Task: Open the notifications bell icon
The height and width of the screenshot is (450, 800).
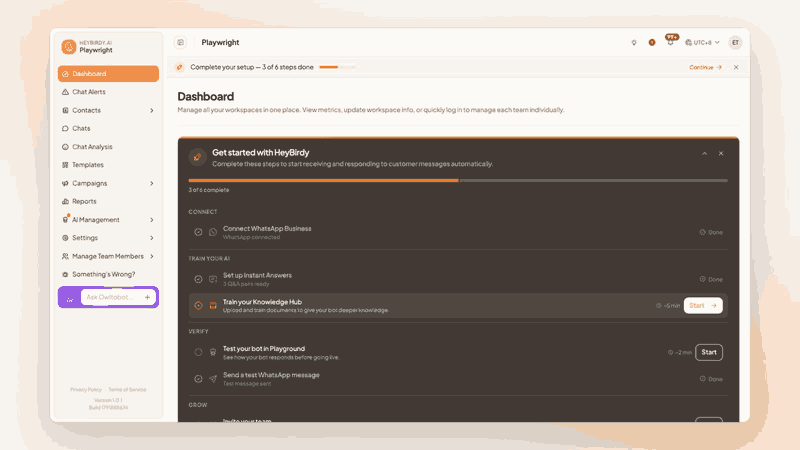Action: coord(670,42)
